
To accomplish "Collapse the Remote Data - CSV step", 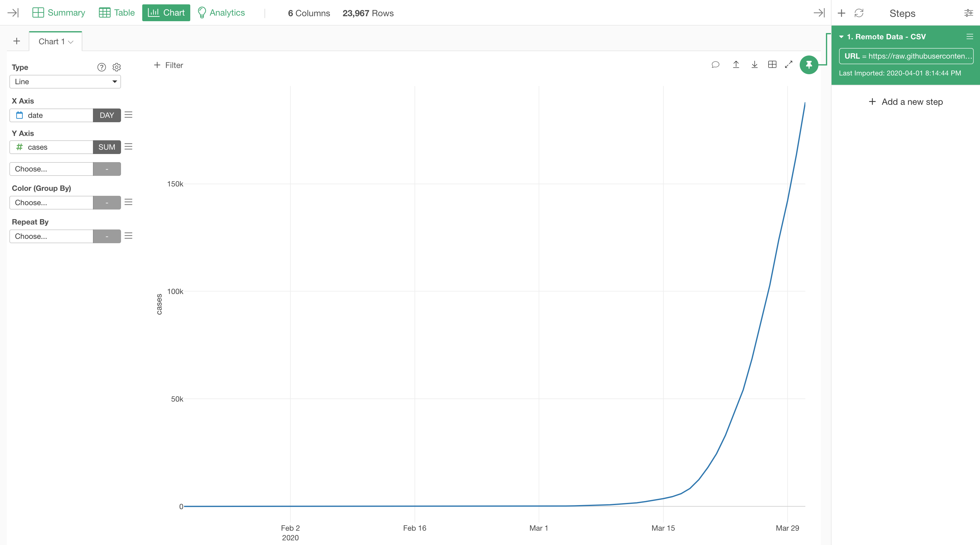I will point(841,37).
